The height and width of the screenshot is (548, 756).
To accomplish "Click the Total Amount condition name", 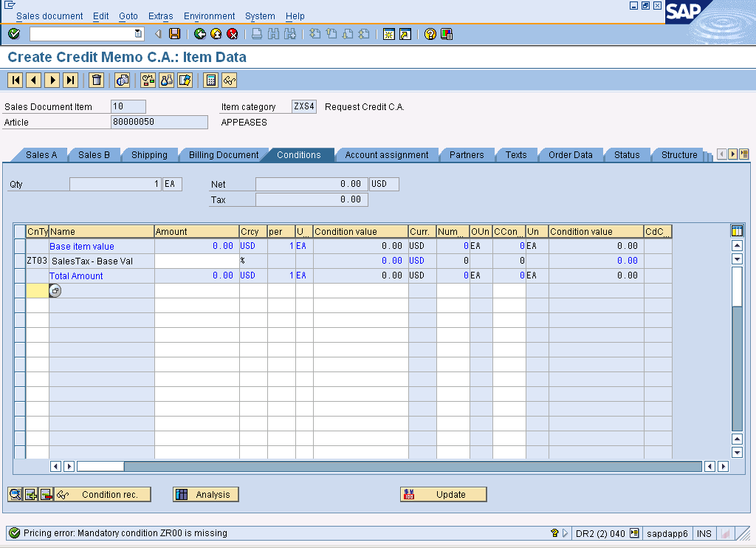I will tap(76, 276).
